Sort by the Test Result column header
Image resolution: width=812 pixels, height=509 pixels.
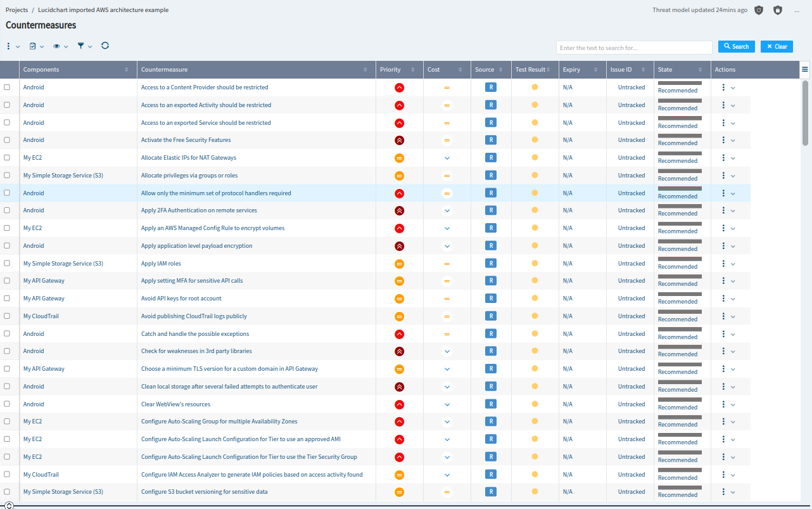click(535, 70)
